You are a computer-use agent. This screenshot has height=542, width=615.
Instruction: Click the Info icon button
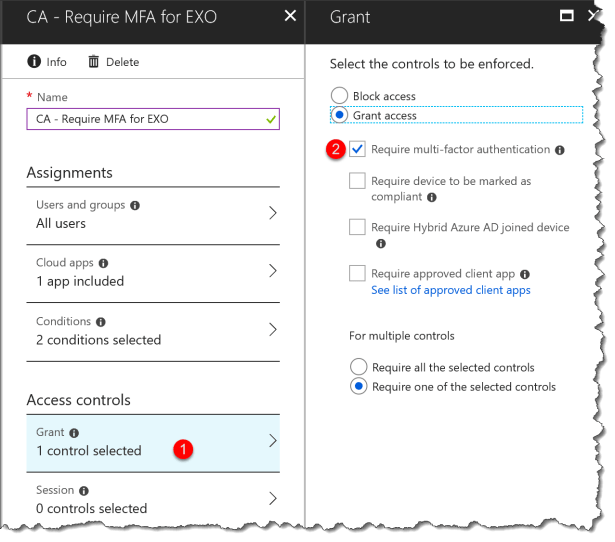tap(34, 62)
